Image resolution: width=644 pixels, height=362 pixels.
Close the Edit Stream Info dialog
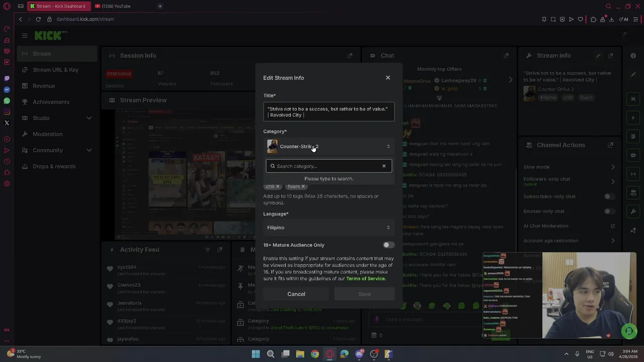click(x=388, y=77)
